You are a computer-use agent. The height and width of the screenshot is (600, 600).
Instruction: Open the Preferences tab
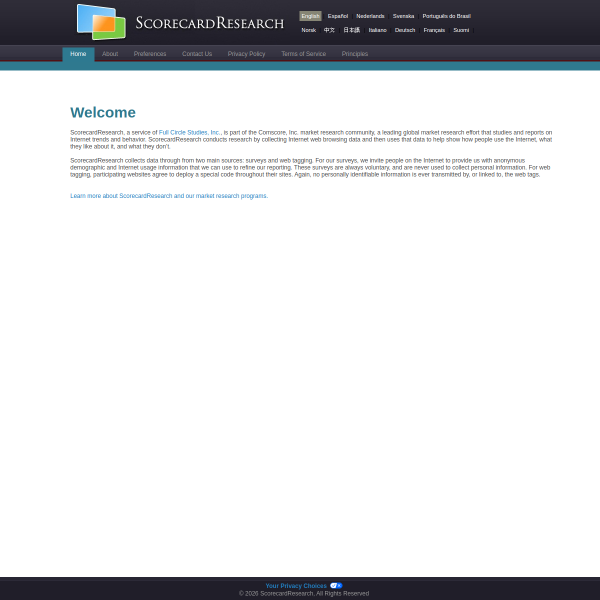(x=150, y=54)
